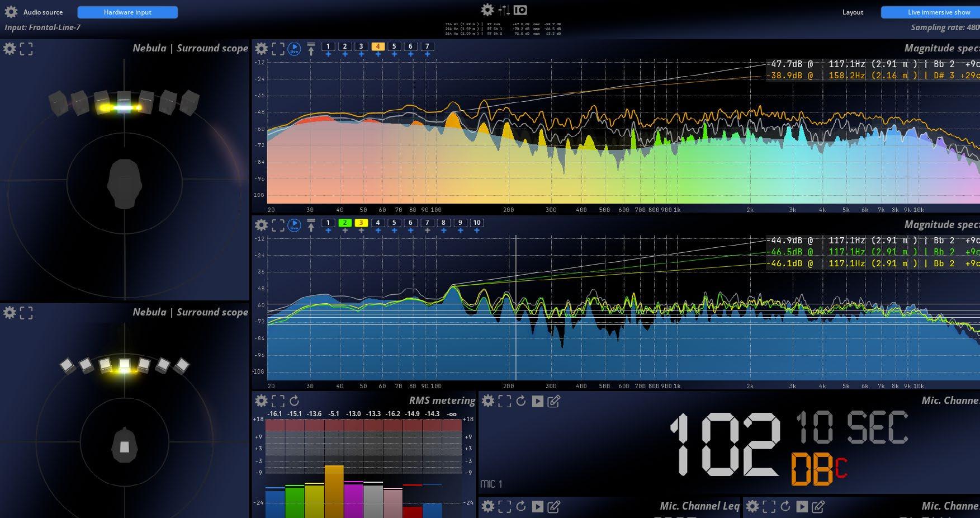Toggle channel 10 in lower Magnitude spectrum
980x518 pixels.
(476, 223)
